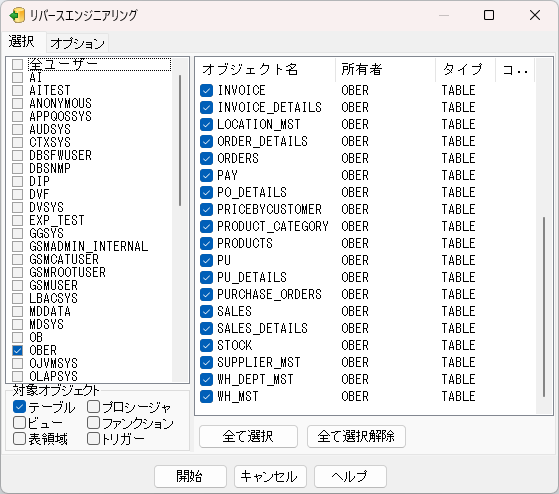Click 全て選択 to select all objects
The image size is (559, 494).
click(248, 436)
